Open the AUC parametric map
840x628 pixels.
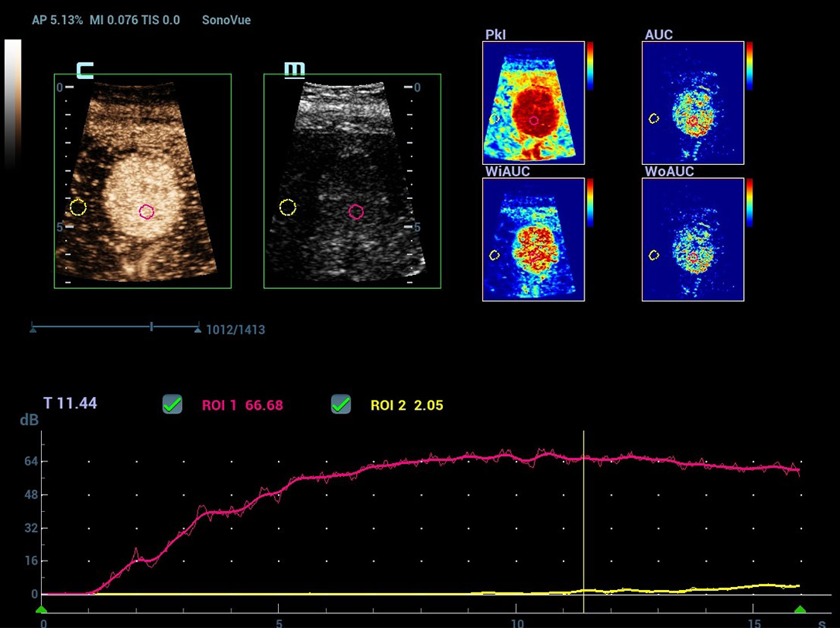click(693, 102)
